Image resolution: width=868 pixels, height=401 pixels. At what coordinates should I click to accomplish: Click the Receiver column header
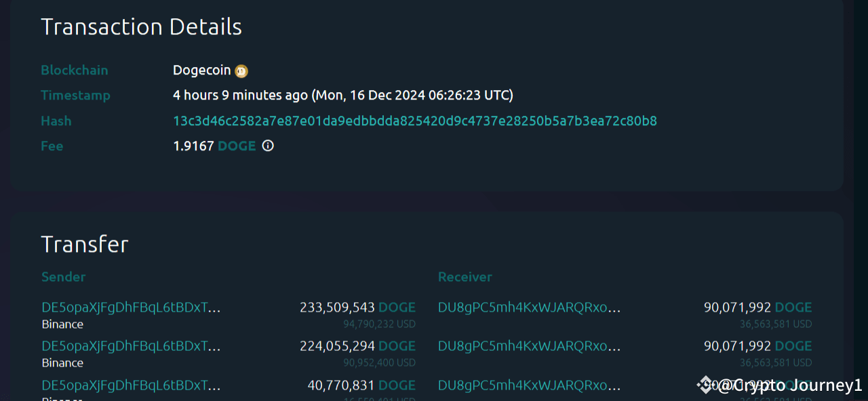(x=465, y=276)
